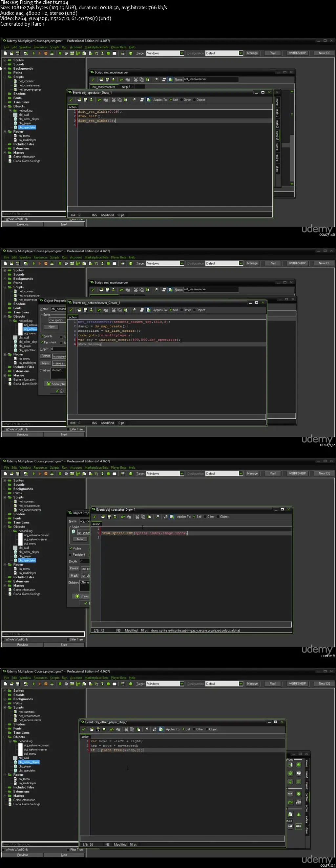
Task: Open main1 actions tab in 00:15:04 palette
Action: click(307, 775)
